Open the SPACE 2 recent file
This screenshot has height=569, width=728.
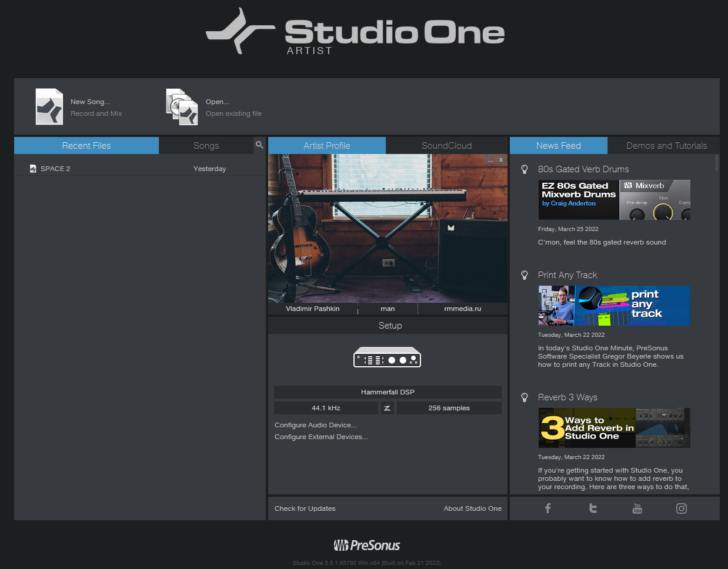(x=139, y=169)
